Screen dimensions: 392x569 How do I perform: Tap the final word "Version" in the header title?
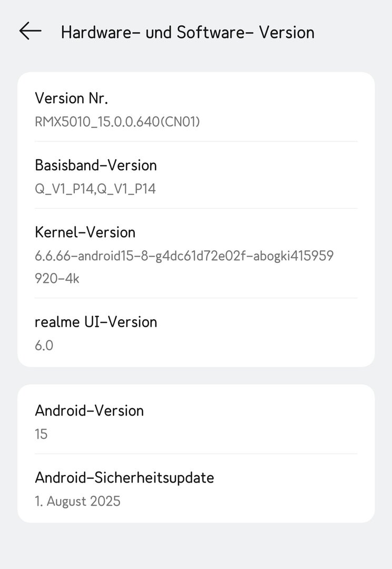coord(287,32)
